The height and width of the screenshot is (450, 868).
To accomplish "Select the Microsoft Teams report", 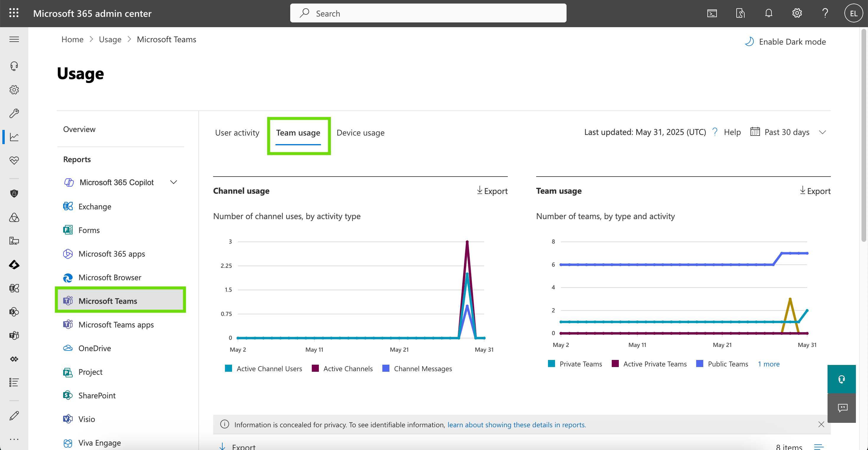I will pos(121,301).
